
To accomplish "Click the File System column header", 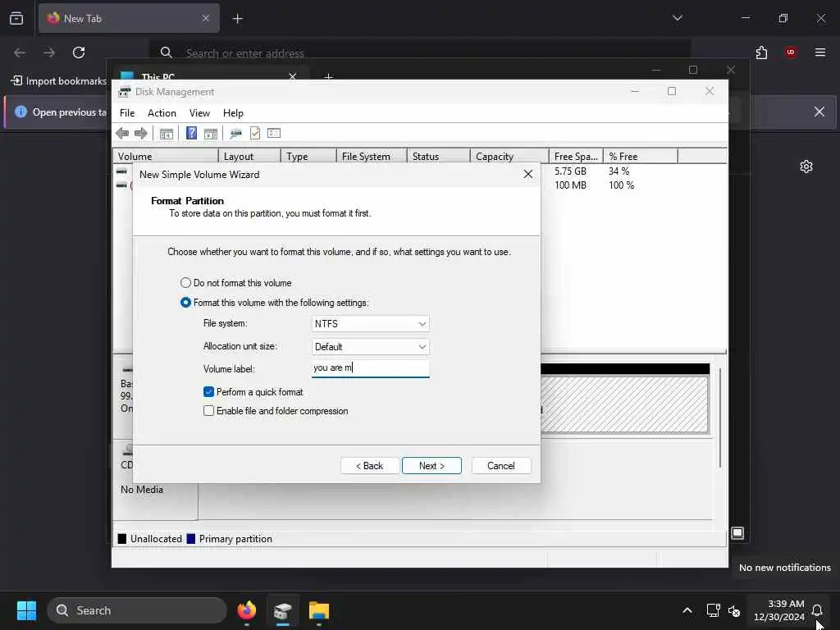I will tap(372, 157).
